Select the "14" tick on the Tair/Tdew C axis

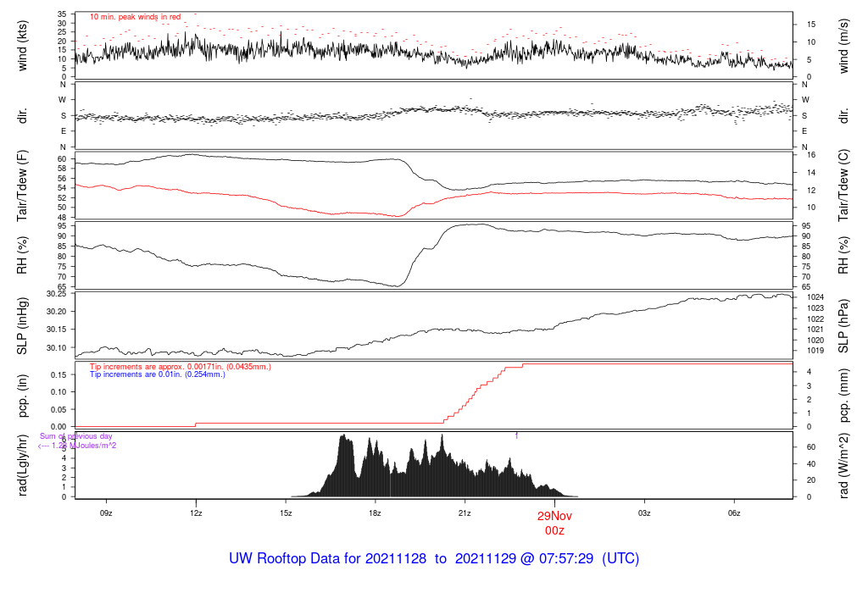[x=811, y=173]
